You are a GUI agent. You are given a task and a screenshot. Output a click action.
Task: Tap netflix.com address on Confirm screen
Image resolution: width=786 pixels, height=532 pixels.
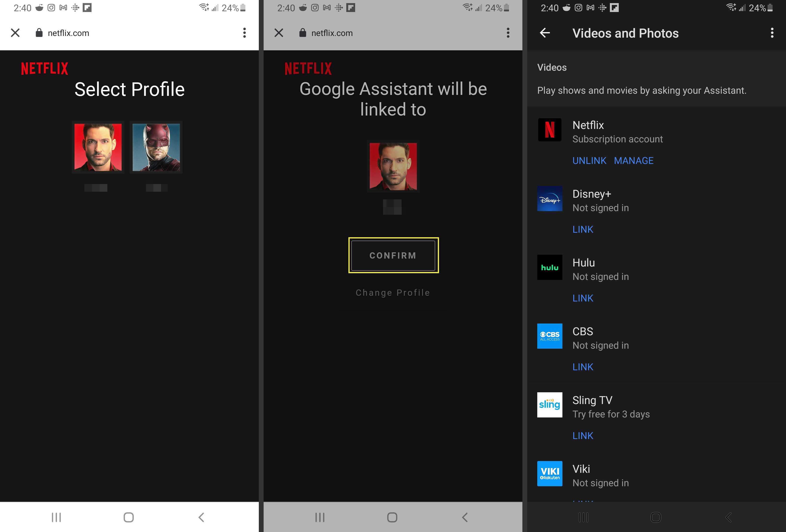click(x=332, y=33)
